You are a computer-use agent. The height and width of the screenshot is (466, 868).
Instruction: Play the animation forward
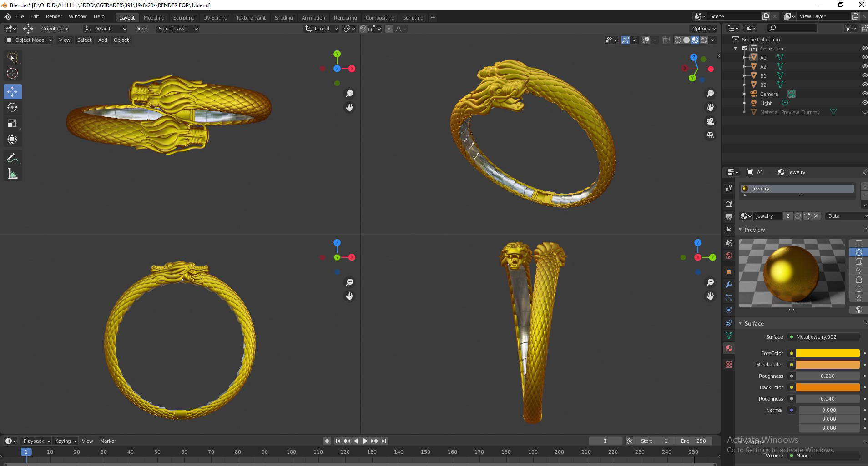[365, 441]
